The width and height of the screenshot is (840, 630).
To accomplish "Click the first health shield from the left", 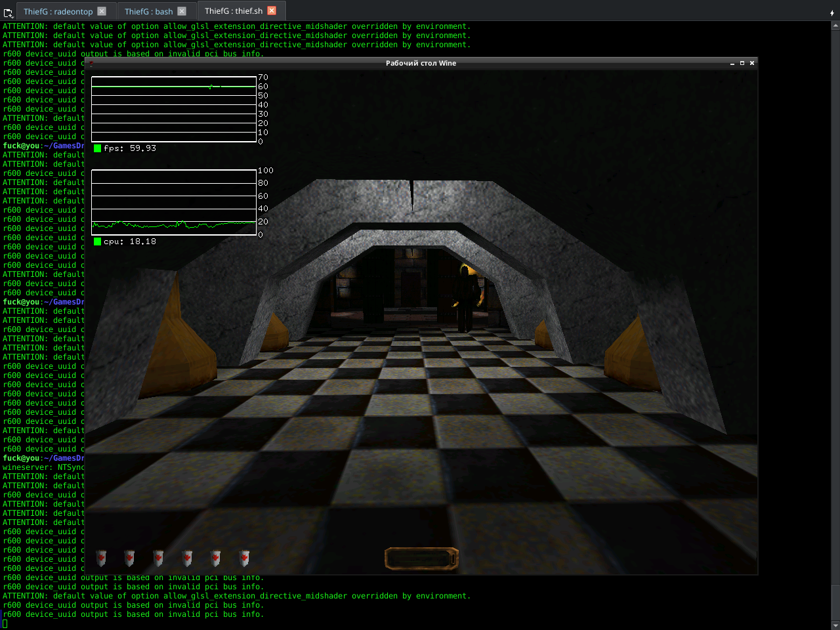I will pos(101,558).
